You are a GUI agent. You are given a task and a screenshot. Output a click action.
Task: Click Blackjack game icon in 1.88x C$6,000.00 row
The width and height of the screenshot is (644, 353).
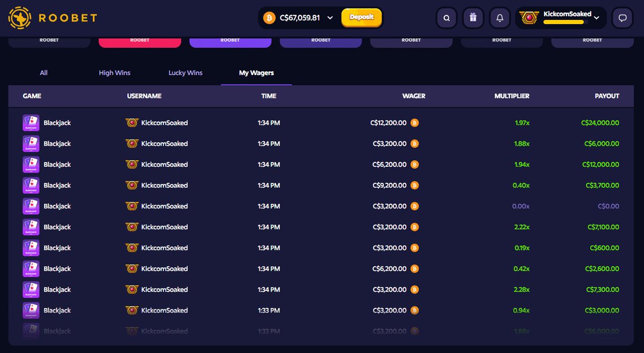[31, 144]
